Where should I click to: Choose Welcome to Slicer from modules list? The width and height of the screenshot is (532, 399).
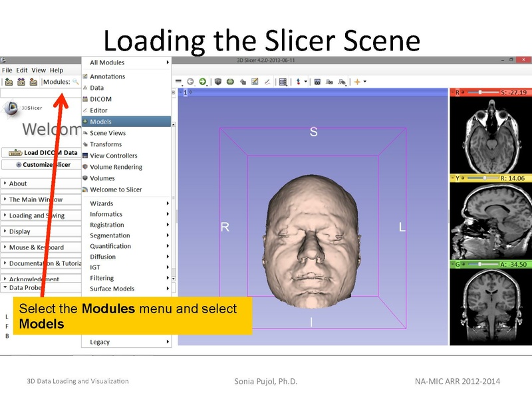[x=126, y=190]
